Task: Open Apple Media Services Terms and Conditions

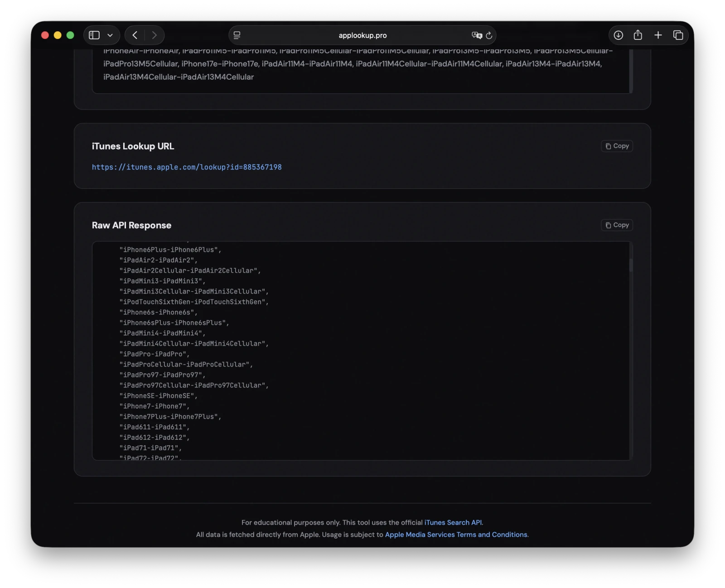Action: pyautogui.click(x=457, y=535)
